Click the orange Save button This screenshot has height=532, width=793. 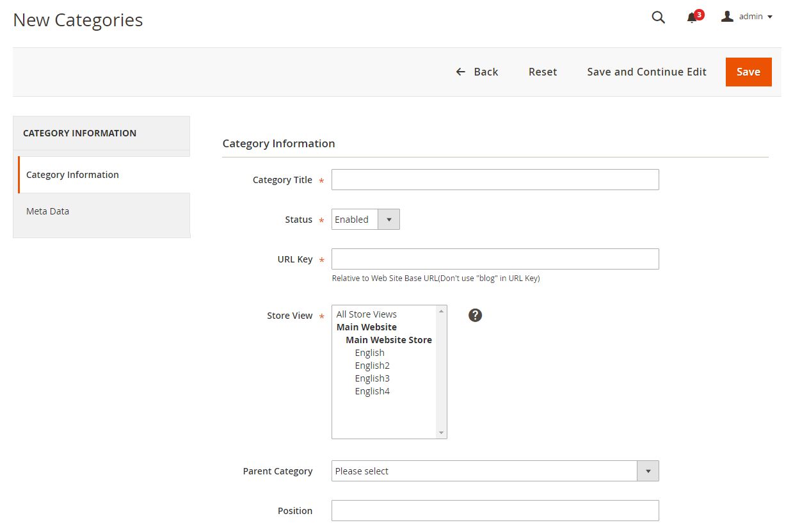coord(748,72)
